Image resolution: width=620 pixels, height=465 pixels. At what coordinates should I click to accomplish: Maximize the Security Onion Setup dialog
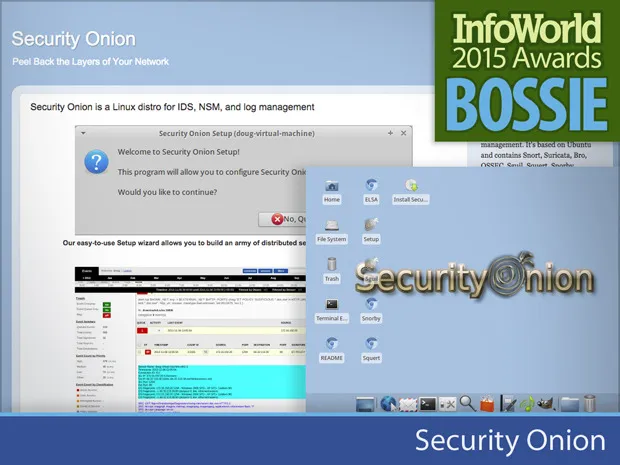point(390,133)
